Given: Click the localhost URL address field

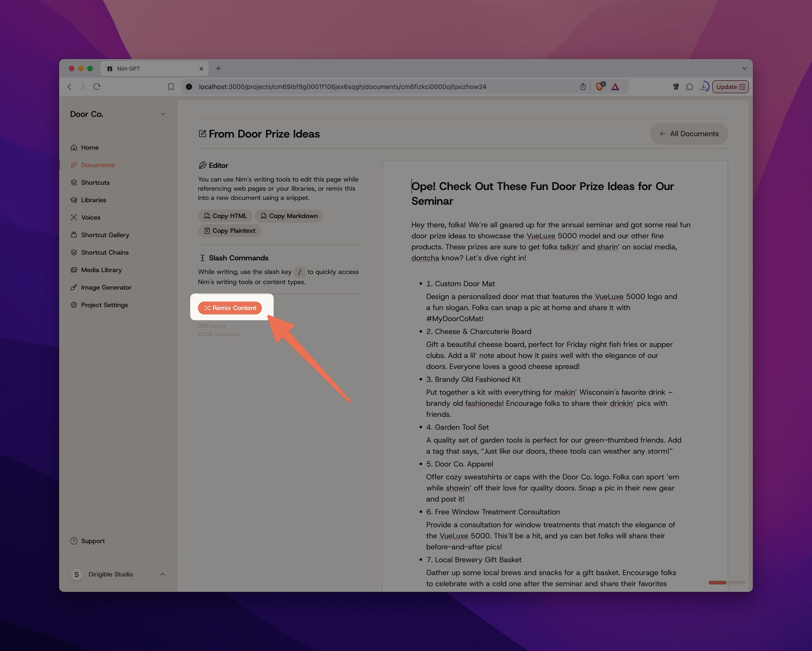Looking at the screenshot, I should coord(342,86).
